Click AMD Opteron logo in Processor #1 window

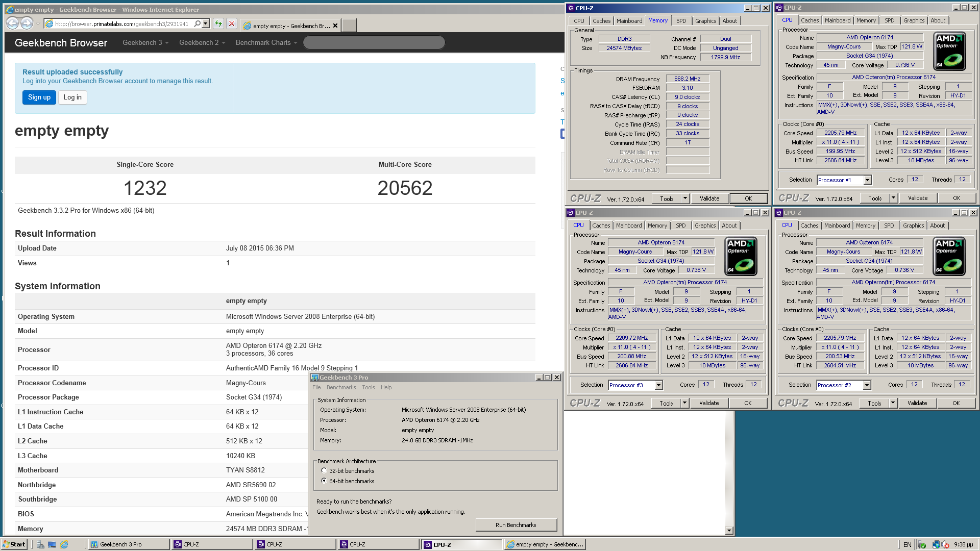click(949, 51)
